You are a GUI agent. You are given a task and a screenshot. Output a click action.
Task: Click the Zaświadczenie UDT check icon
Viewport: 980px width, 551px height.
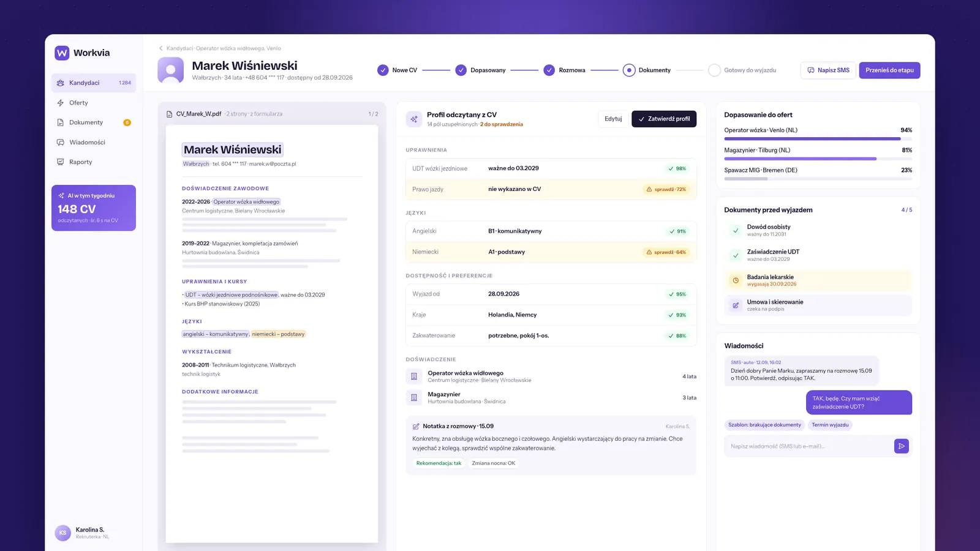[x=736, y=255]
